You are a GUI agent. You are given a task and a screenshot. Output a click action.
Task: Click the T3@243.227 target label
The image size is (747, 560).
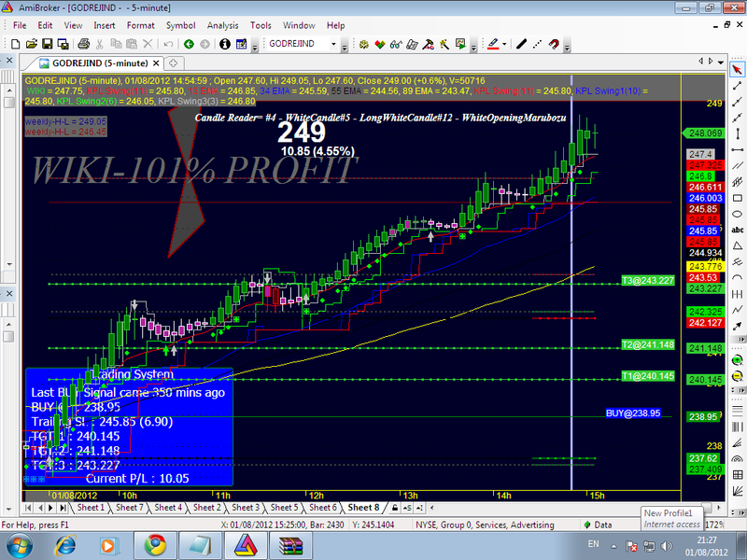[x=648, y=281]
